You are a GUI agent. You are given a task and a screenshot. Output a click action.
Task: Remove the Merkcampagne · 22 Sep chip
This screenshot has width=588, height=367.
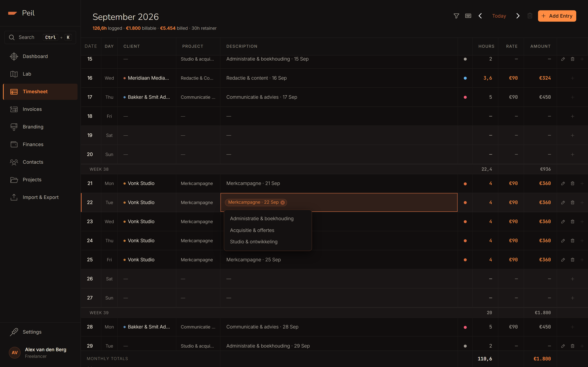(x=283, y=202)
